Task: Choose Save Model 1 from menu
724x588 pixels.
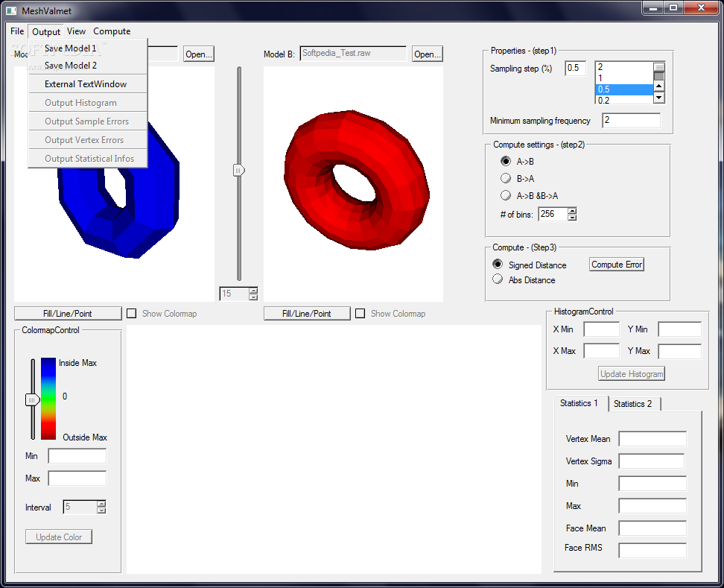Action: (88, 48)
